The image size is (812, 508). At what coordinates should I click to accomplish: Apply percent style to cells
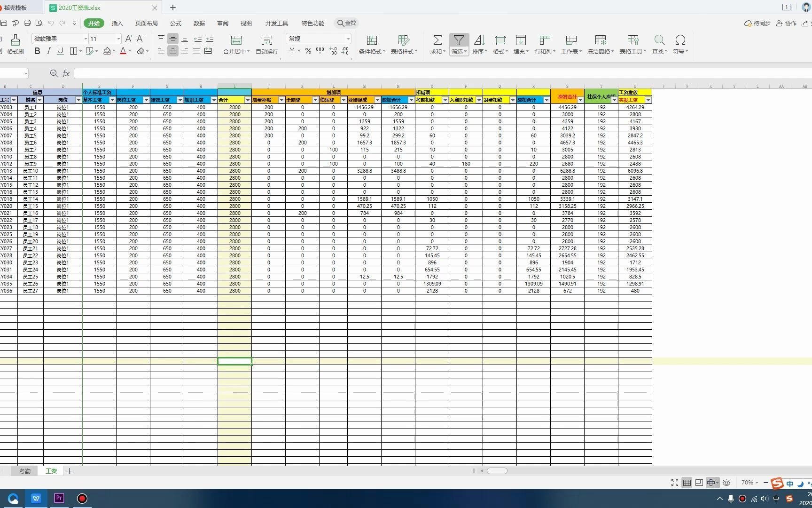tap(308, 51)
